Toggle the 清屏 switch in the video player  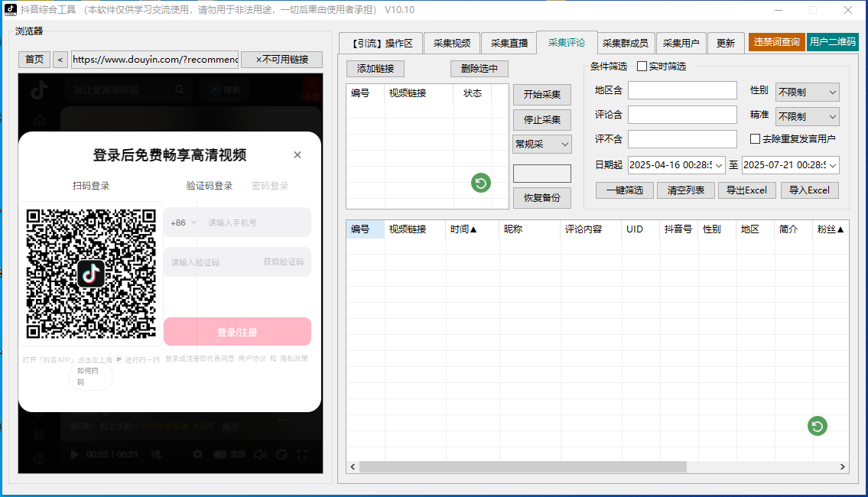tap(220, 453)
